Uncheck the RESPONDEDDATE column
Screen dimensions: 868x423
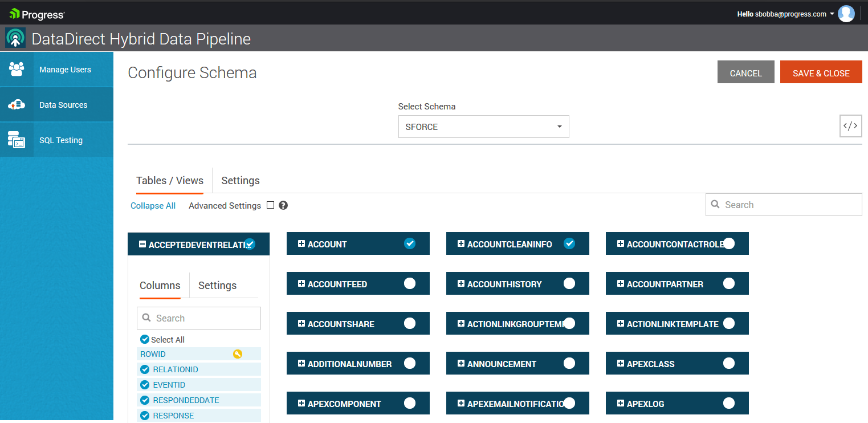(145, 400)
